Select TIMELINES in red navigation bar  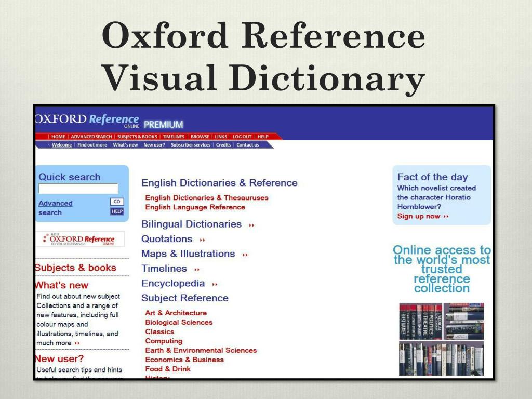tap(174, 137)
